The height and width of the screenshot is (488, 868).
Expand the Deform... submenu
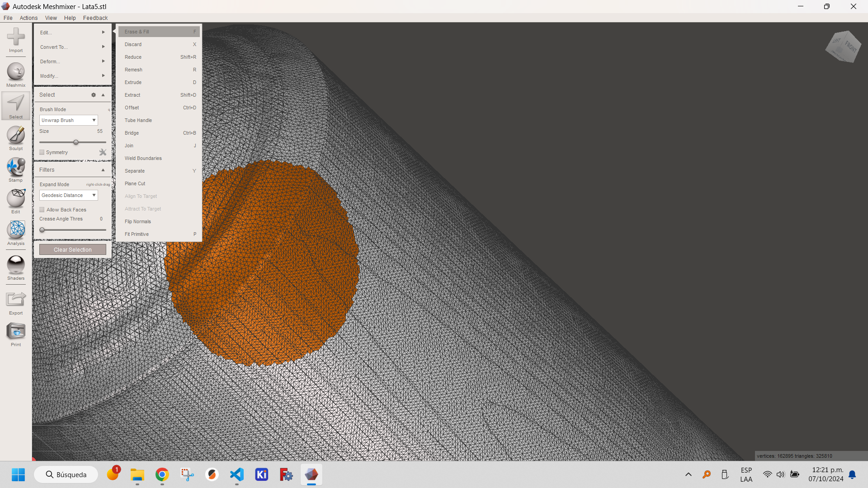coord(72,61)
